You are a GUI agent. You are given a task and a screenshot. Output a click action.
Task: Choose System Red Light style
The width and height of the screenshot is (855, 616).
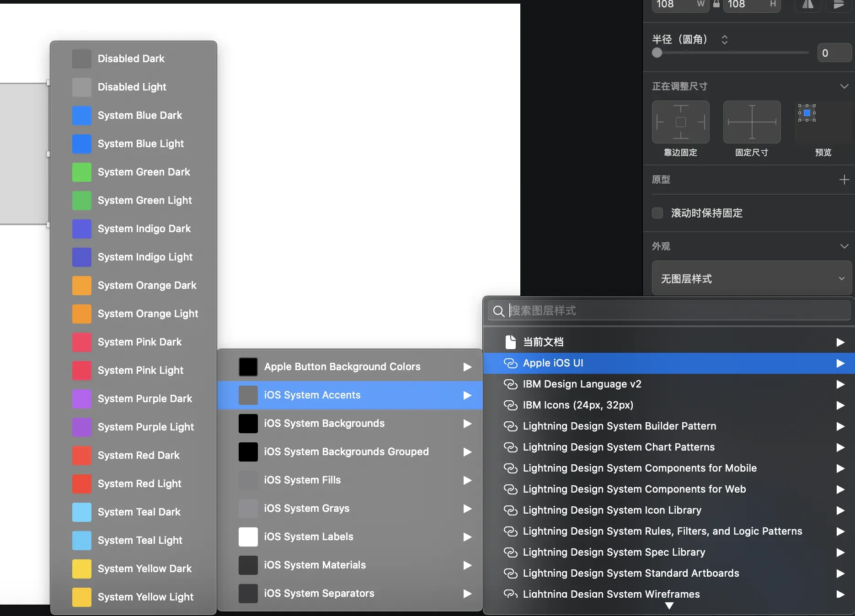[133, 483]
